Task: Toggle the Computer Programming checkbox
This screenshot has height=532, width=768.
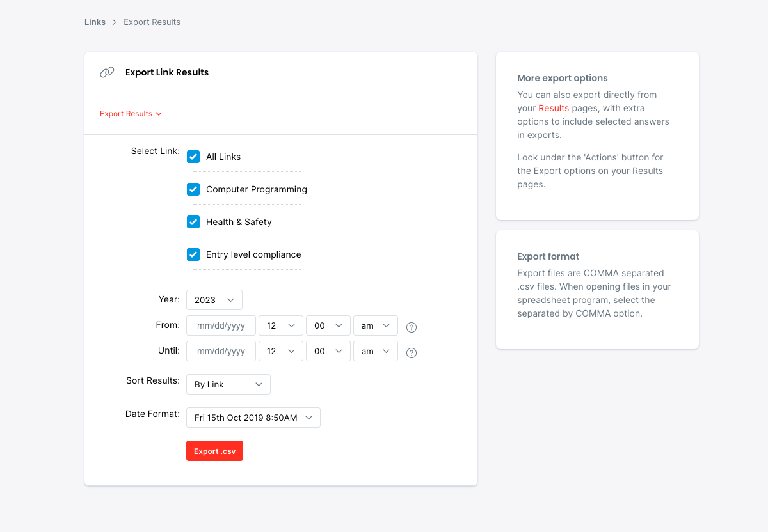Action: coord(193,189)
